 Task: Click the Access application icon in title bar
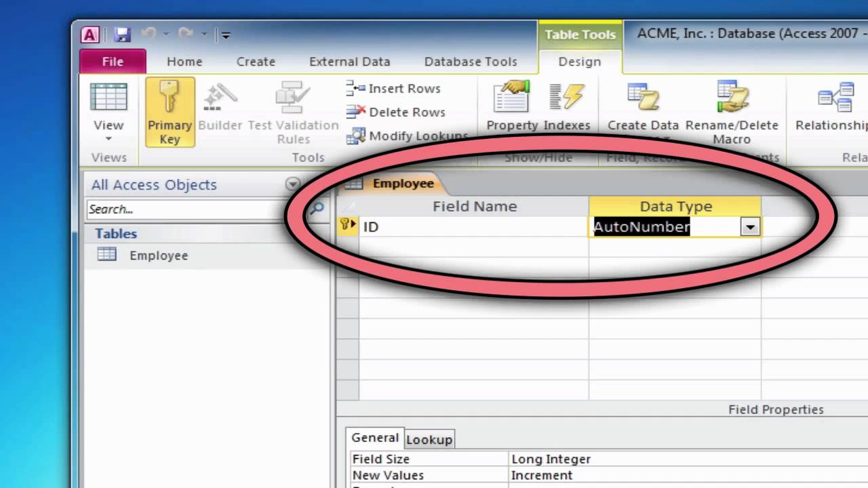tap(90, 35)
